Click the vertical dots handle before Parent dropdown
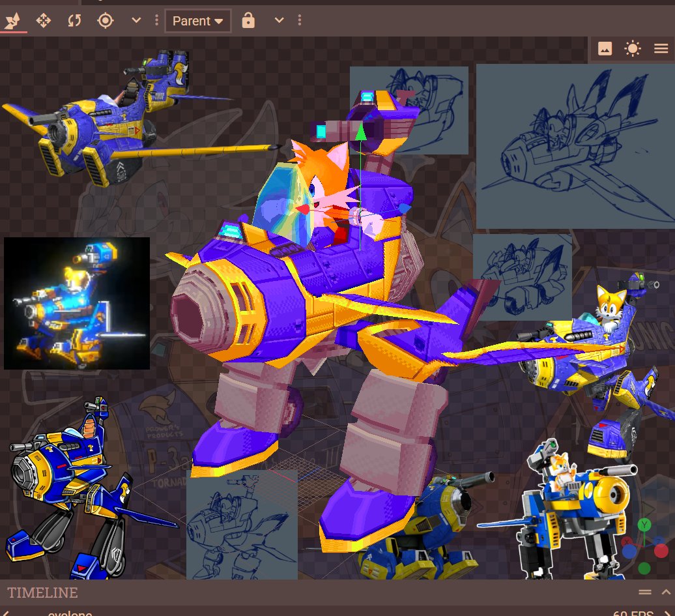The image size is (675, 616). 156,20
